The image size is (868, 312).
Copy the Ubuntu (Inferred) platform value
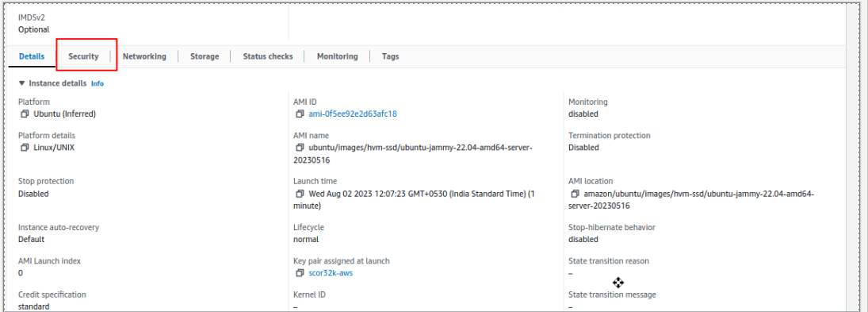pyautogui.click(x=25, y=114)
